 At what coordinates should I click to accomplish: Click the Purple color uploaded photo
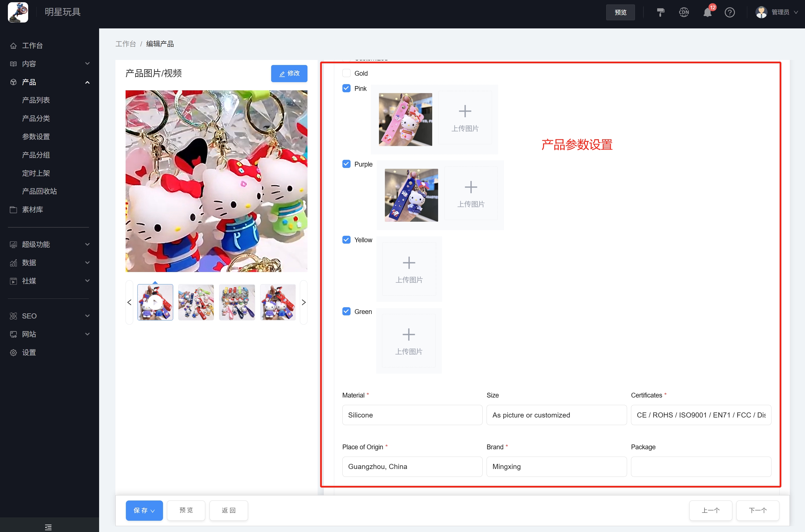point(411,195)
